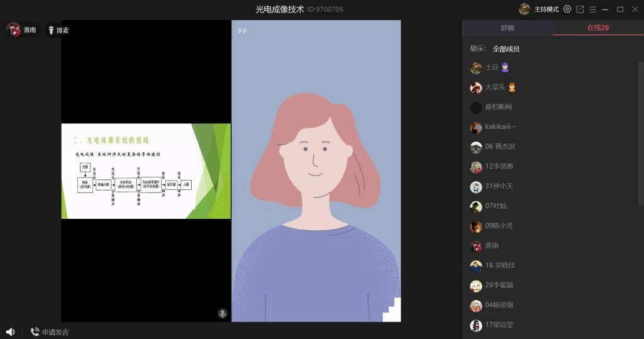Open settings via the hexagon gear icon
644x339 pixels.
point(567,9)
